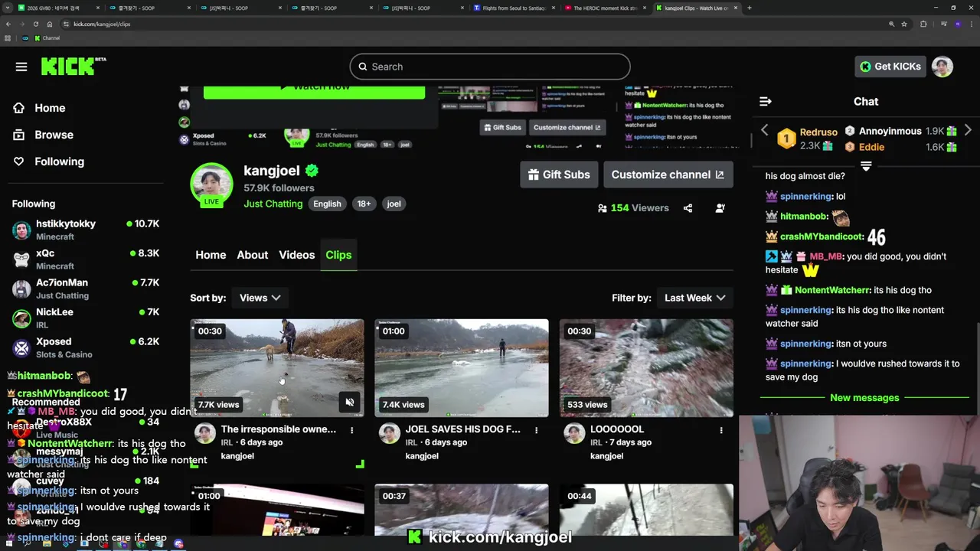The height and width of the screenshot is (551, 980).
Task: Click the browser reload button
Action: click(x=35, y=24)
